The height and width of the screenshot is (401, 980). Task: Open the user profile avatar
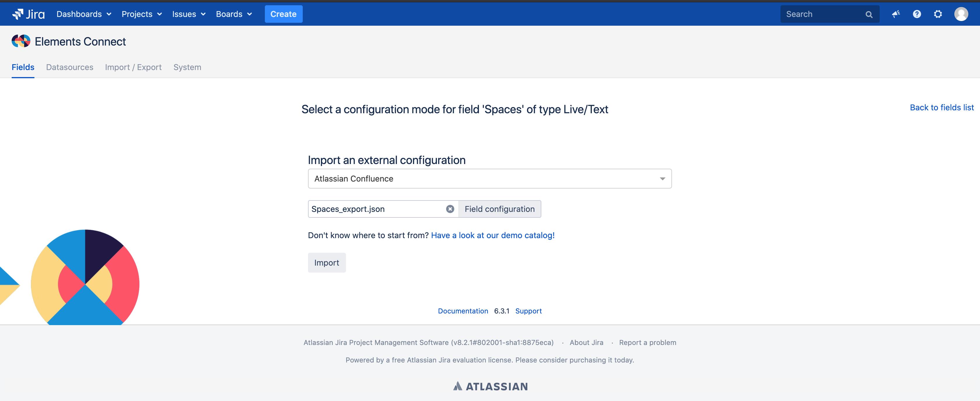coord(961,14)
